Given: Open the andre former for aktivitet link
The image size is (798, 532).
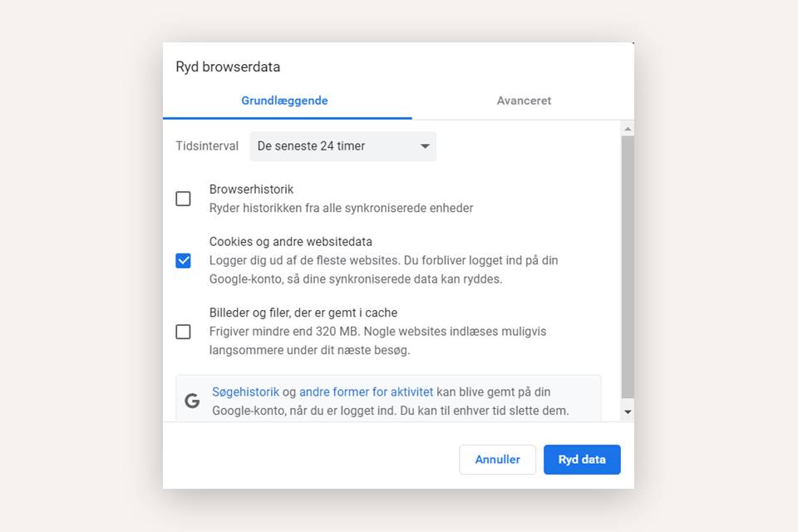Looking at the screenshot, I should coord(368,391).
